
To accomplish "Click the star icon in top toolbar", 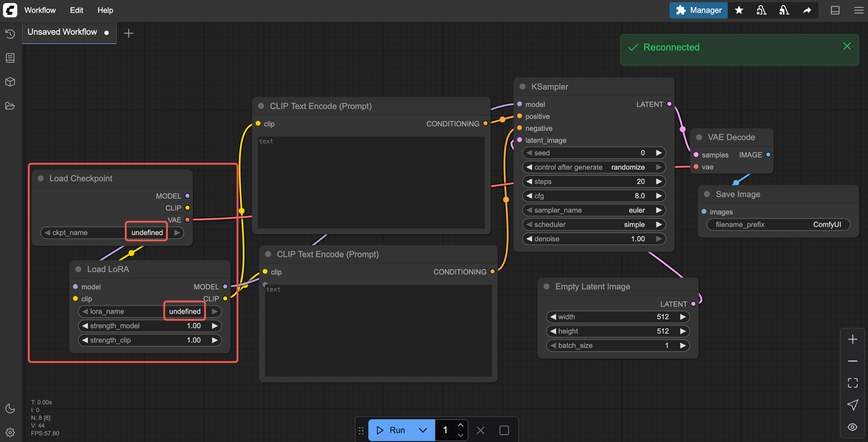I will tap(739, 10).
